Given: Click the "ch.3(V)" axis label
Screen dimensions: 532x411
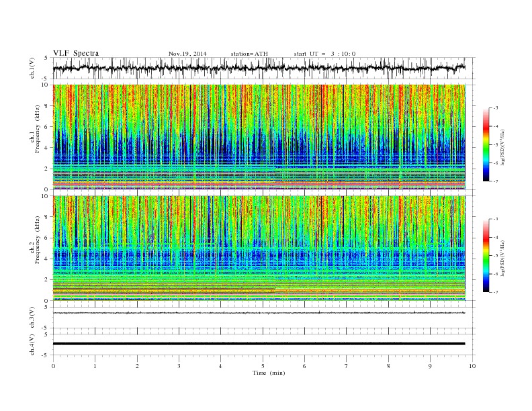Looking at the screenshot, I should pyautogui.click(x=32, y=318).
